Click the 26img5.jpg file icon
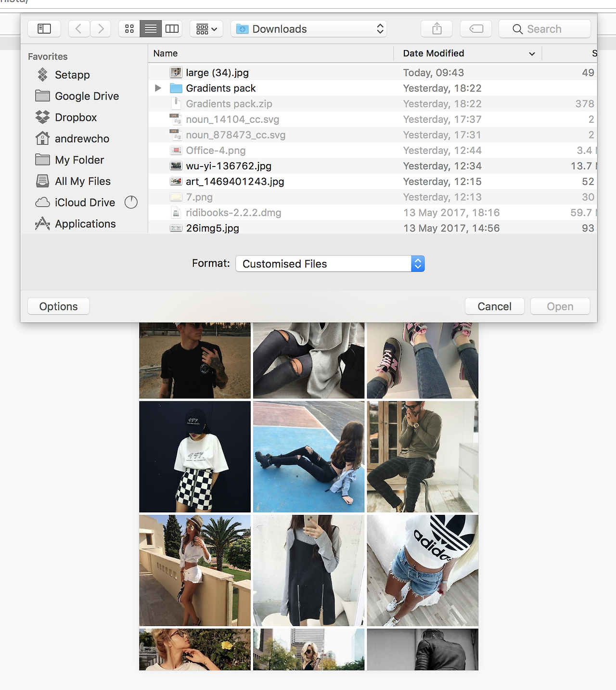Image resolution: width=616 pixels, height=690 pixels. [176, 228]
